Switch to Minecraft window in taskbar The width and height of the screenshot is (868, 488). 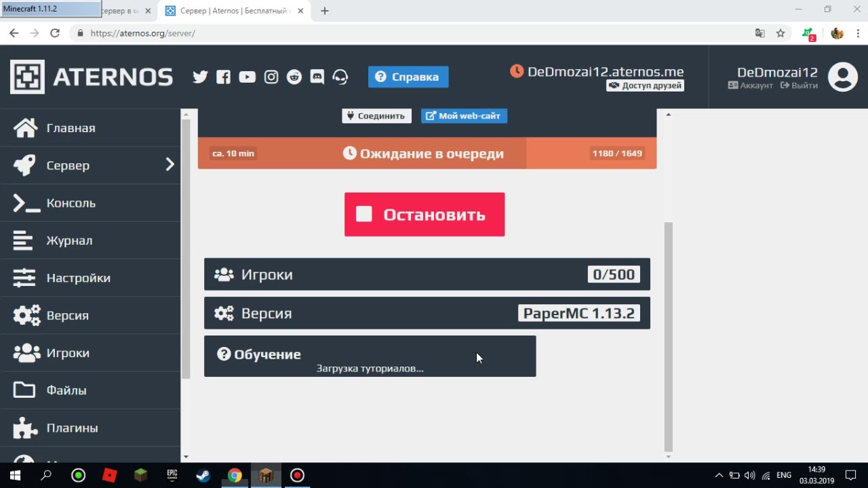click(x=266, y=475)
